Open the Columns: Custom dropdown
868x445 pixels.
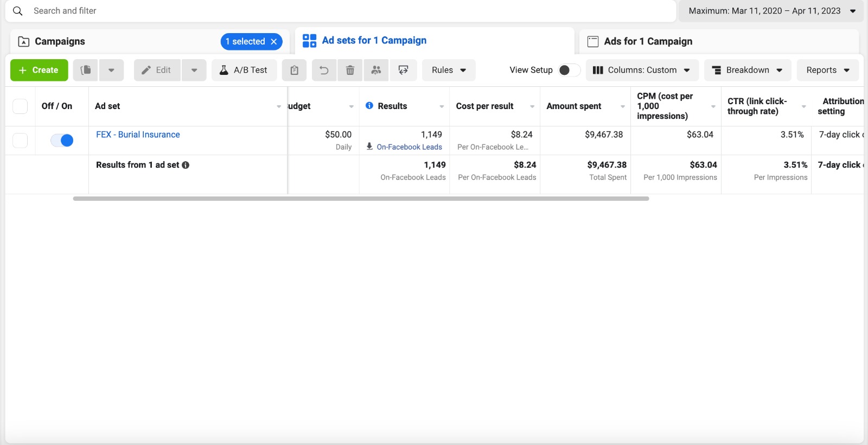641,70
